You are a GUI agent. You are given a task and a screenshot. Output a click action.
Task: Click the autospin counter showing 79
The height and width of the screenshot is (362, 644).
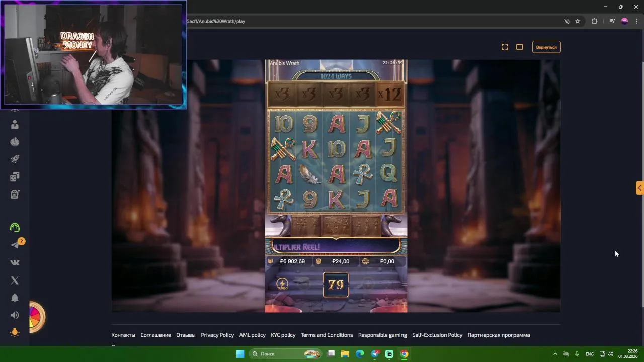coord(336,285)
